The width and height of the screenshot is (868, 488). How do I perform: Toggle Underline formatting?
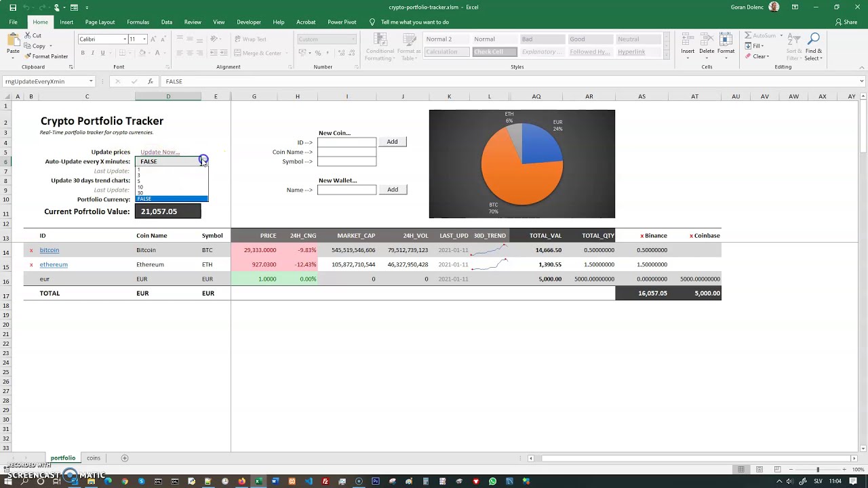pyautogui.click(x=102, y=53)
